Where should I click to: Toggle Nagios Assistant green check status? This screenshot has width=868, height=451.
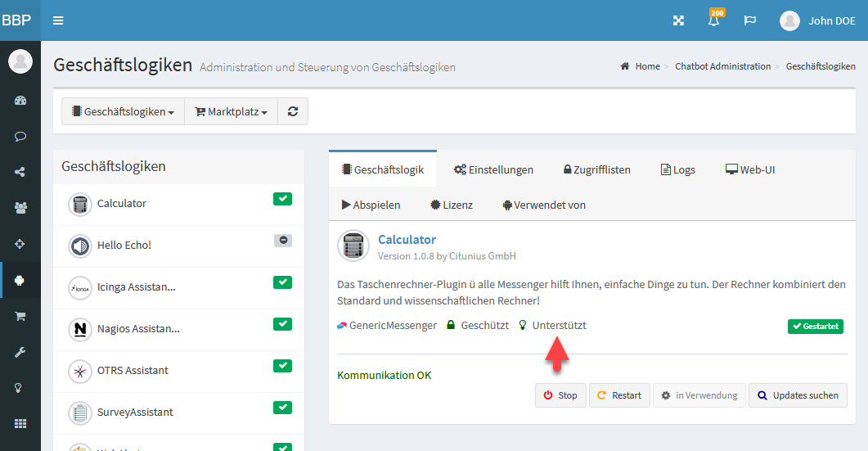click(282, 324)
